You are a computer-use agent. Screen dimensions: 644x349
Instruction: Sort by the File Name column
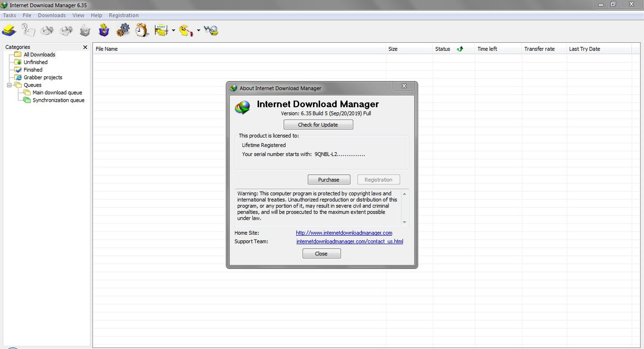239,49
